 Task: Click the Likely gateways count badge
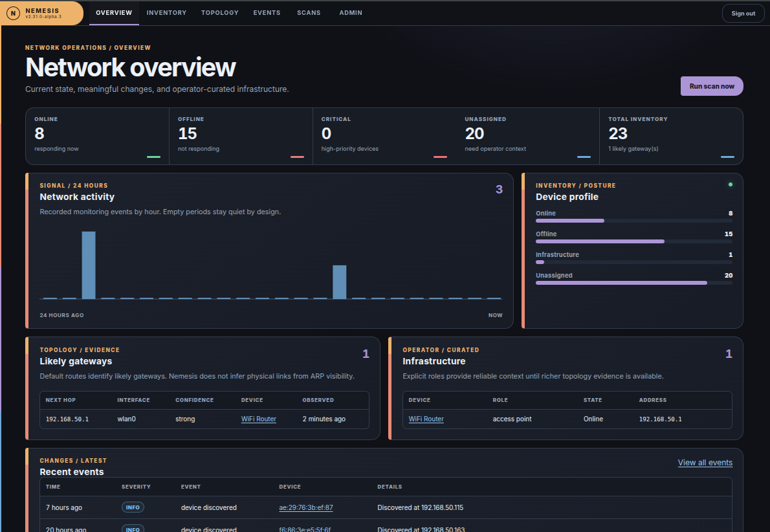tap(366, 353)
